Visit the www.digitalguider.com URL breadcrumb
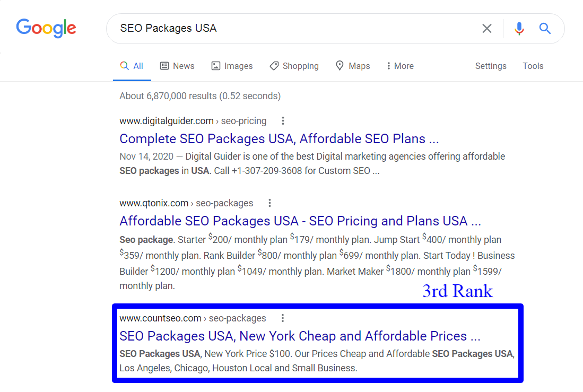The height and width of the screenshot is (392, 583). (193, 121)
